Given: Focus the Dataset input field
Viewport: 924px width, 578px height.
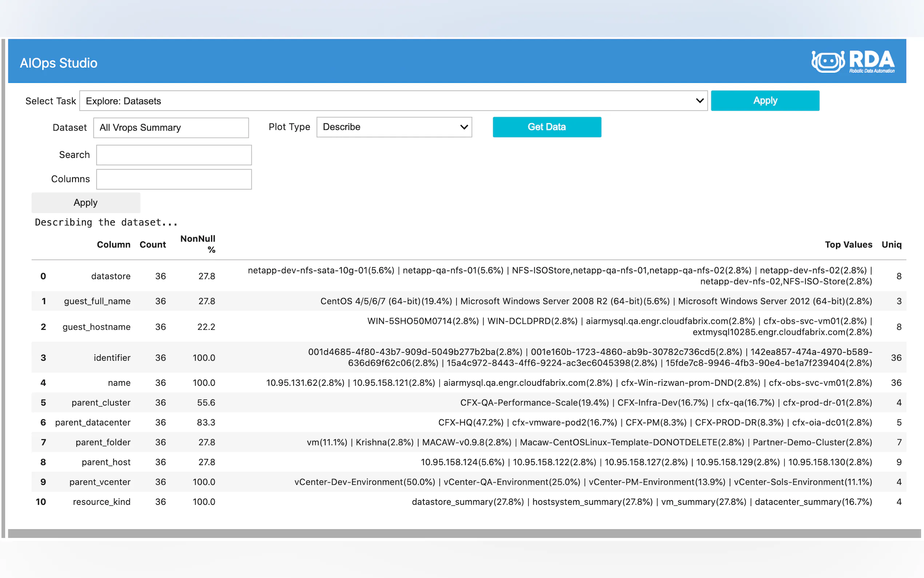Looking at the screenshot, I should 171,128.
